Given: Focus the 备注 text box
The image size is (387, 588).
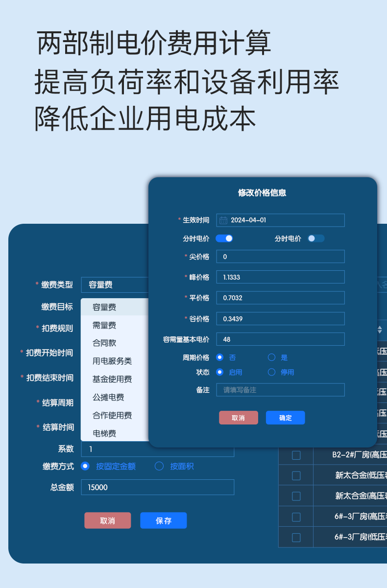Looking at the screenshot, I should pos(280,390).
